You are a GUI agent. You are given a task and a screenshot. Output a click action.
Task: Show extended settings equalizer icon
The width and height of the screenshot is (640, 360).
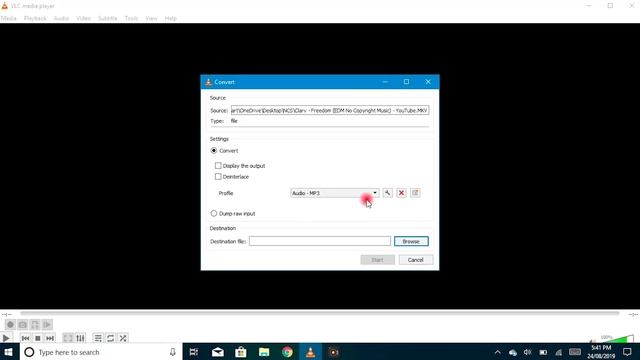click(x=80, y=338)
